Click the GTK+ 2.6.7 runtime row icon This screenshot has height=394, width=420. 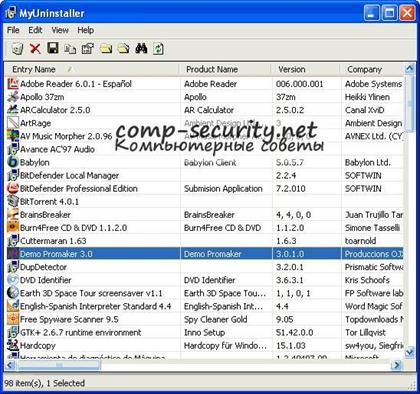pos(13,332)
